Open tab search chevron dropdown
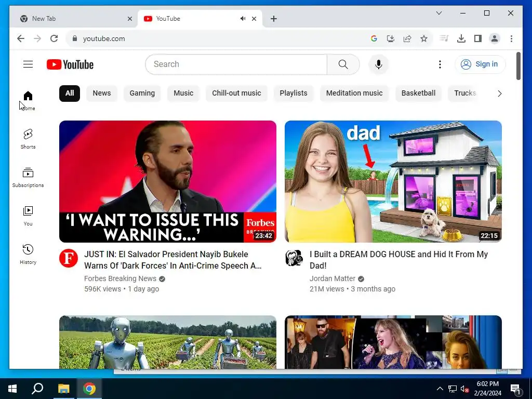532x399 pixels. [x=438, y=13]
